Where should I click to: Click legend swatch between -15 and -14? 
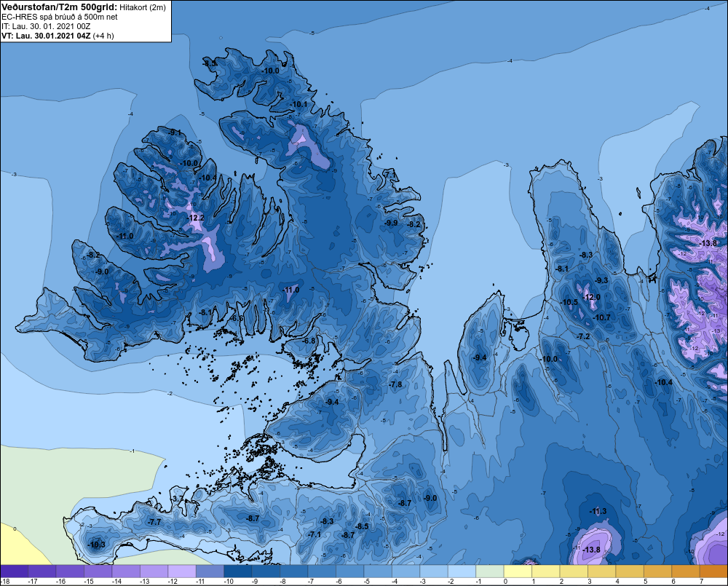pos(98,571)
